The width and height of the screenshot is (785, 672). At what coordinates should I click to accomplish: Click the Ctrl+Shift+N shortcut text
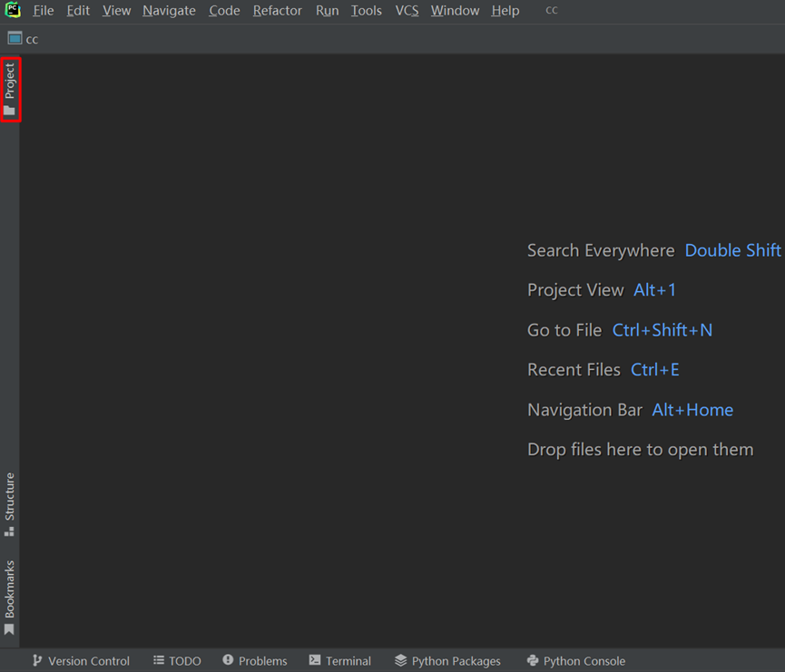pos(662,330)
